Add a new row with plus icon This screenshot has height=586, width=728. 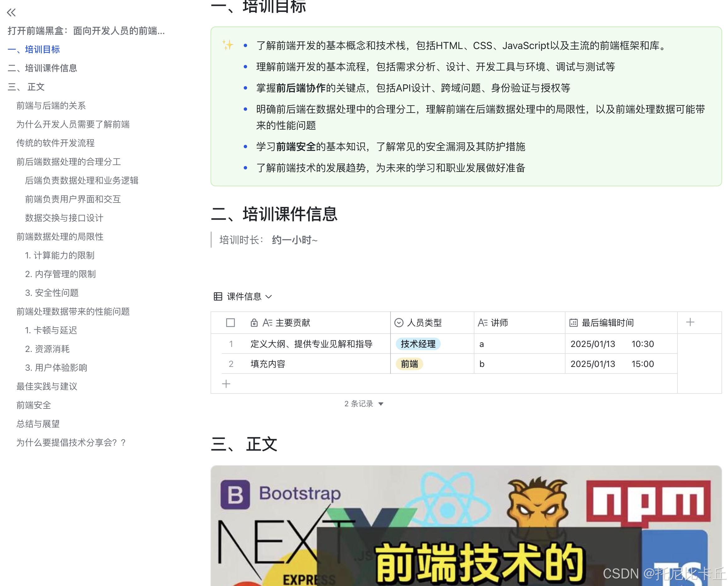[226, 384]
